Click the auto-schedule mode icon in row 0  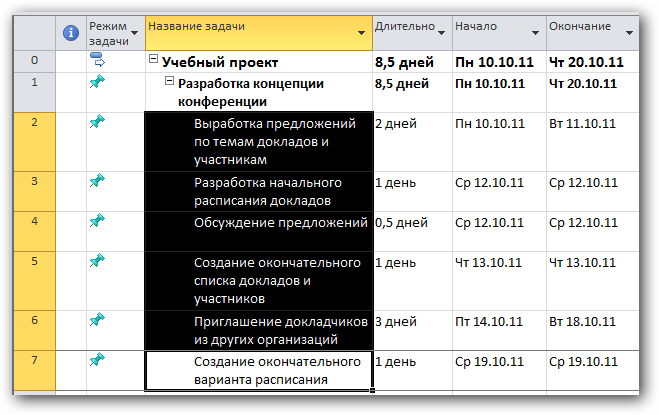97,60
